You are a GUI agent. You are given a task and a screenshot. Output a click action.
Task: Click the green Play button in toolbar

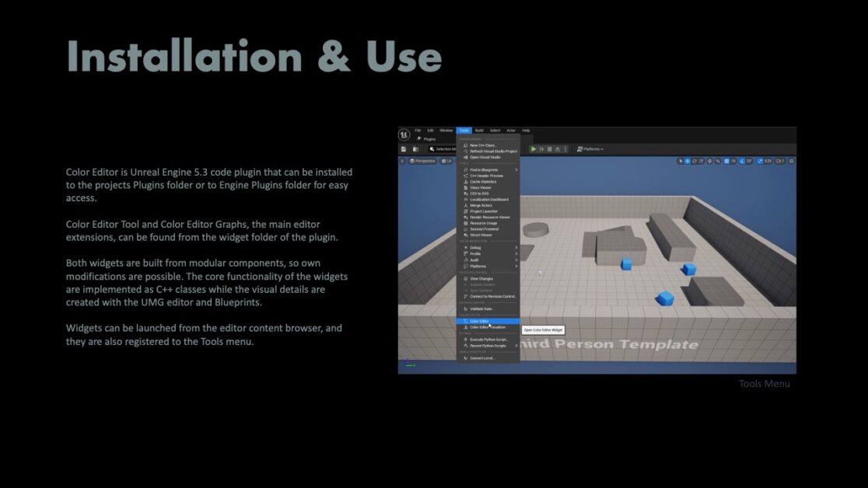(x=534, y=149)
